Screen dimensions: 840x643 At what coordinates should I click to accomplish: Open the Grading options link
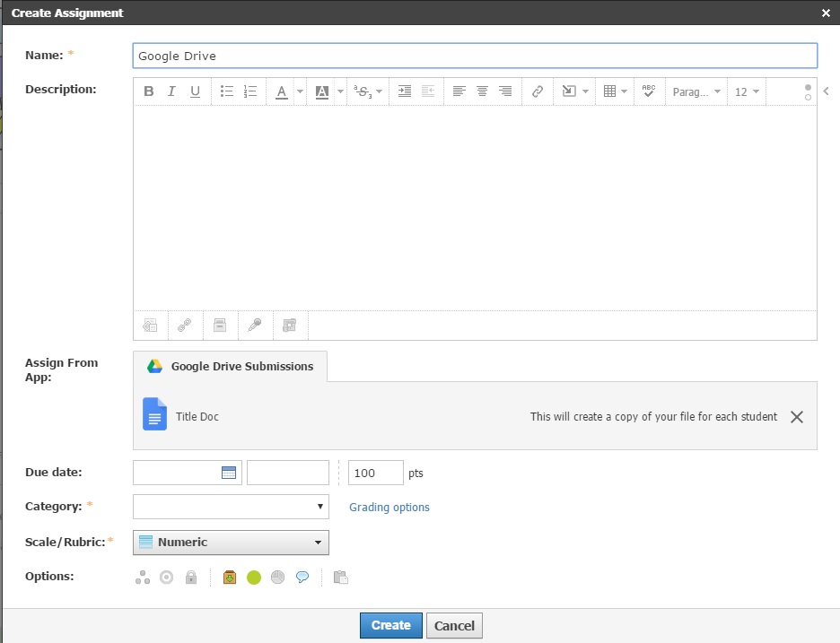pyautogui.click(x=389, y=508)
